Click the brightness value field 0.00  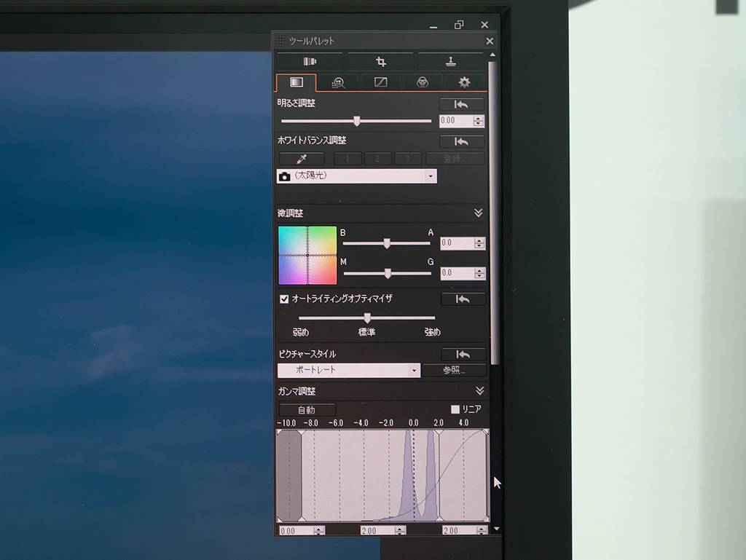(x=456, y=121)
